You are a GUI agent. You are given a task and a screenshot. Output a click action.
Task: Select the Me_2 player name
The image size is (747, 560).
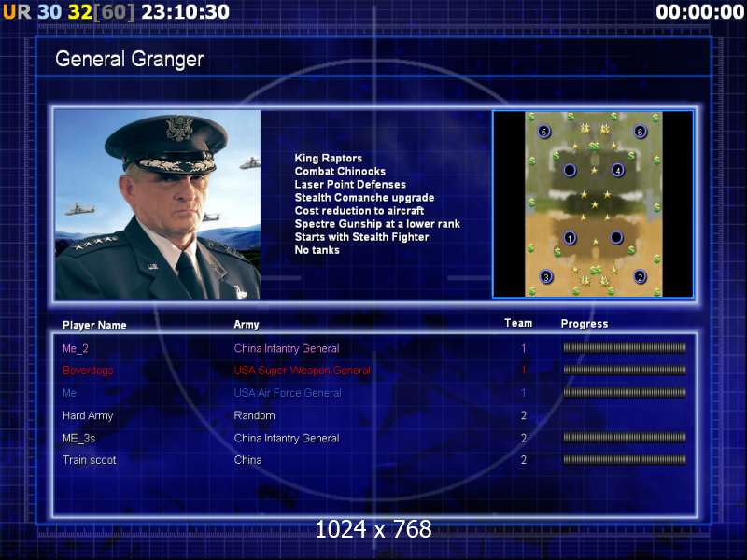click(x=76, y=348)
